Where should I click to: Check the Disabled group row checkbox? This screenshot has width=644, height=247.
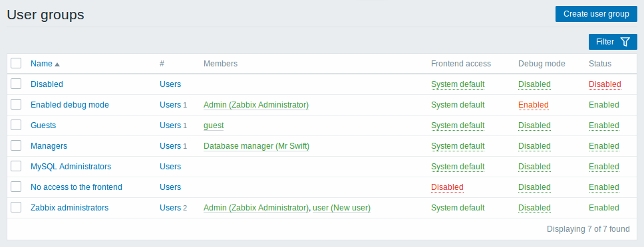(x=16, y=84)
